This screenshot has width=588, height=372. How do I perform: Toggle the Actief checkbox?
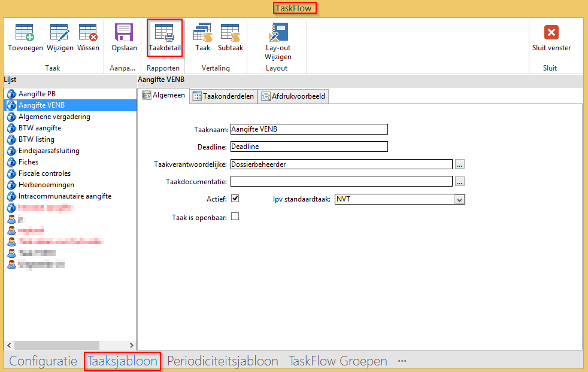coord(235,199)
